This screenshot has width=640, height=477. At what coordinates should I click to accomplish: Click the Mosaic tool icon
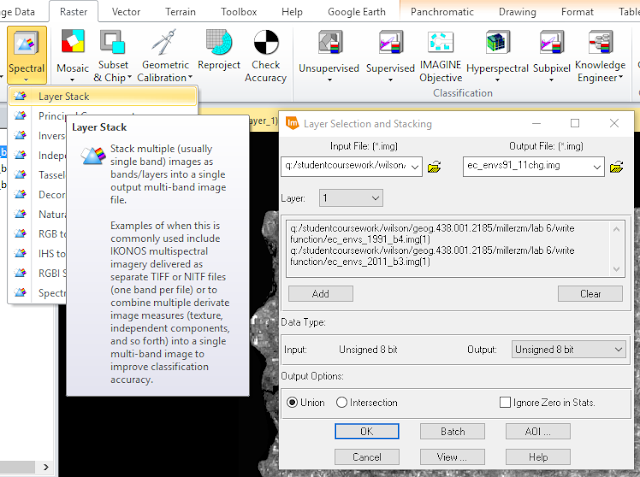[x=73, y=41]
